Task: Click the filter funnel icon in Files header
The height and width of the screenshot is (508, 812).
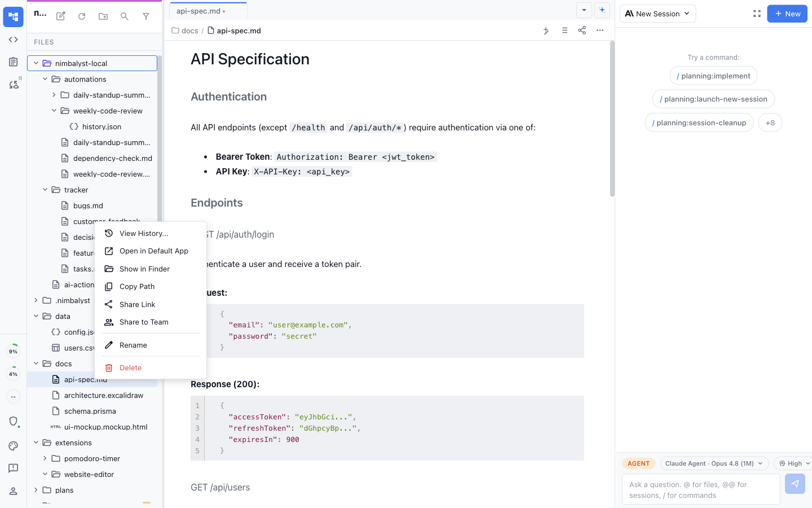Action: point(146,16)
